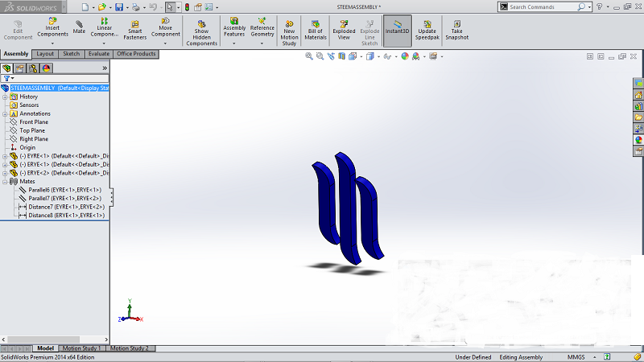Click the Exploded View tool
Image resolution: width=644 pixels, height=362 pixels.
pyautogui.click(x=344, y=31)
